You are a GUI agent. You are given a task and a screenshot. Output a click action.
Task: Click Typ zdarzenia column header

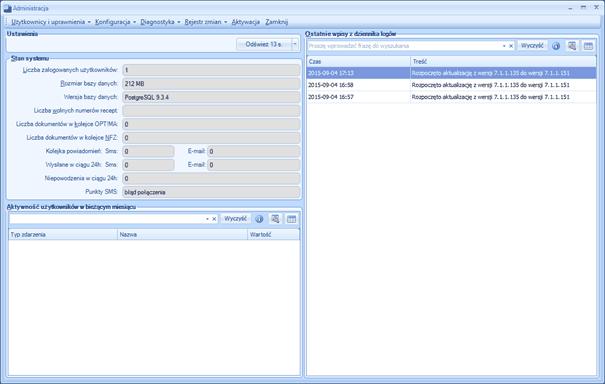(63, 234)
